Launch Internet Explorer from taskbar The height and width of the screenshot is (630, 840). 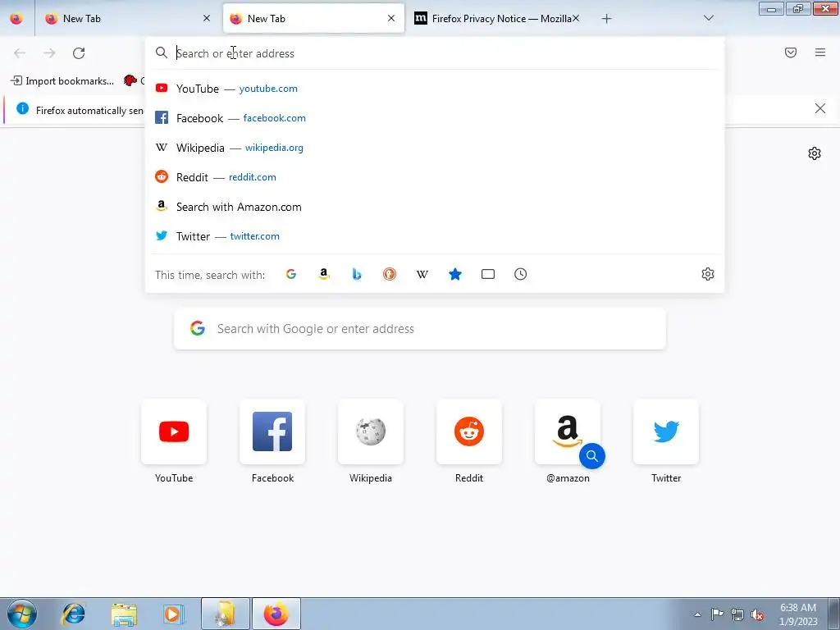point(73,614)
